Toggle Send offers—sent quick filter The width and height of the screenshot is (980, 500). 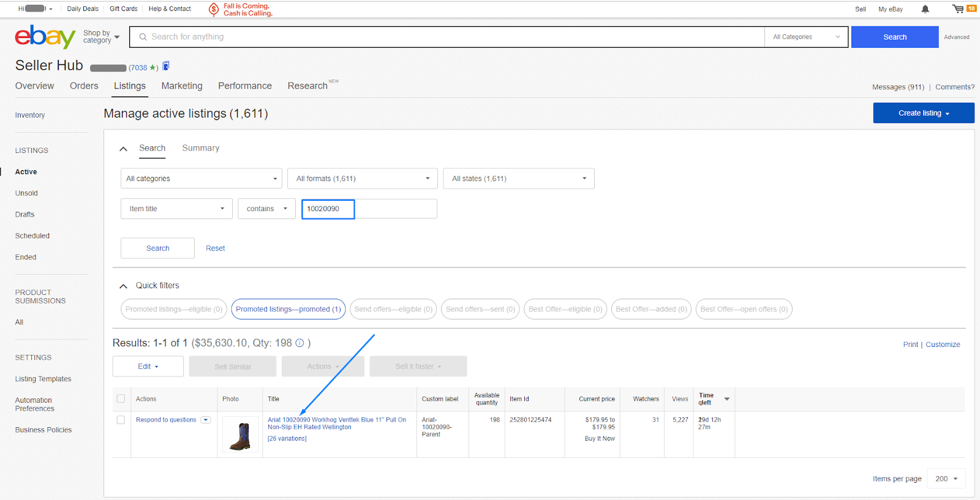coord(480,309)
